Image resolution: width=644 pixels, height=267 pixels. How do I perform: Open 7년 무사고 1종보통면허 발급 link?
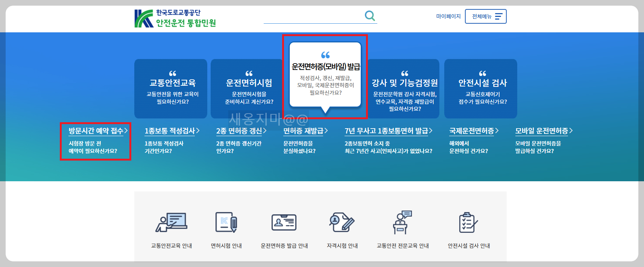pos(389,131)
